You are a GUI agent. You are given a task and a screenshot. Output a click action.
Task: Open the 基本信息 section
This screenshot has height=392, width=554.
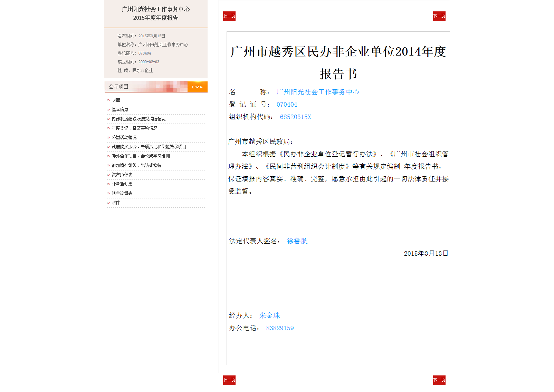(119, 109)
